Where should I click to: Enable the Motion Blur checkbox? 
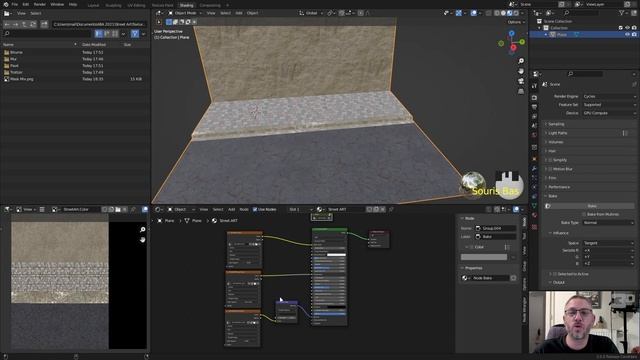pos(550,169)
